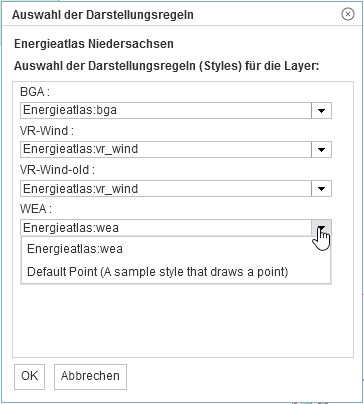Screen dimensions: 364x404
Task: Click the VR-Wind layer label
Action: tap(47, 131)
